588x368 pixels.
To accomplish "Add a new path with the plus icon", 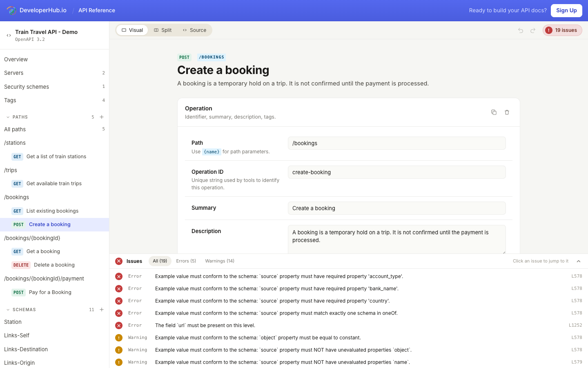I will point(102,117).
